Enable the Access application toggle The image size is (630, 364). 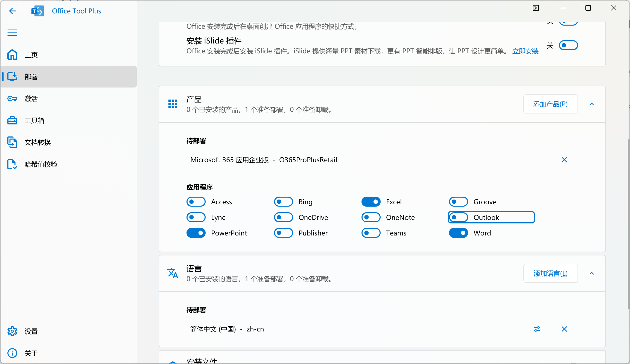[x=196, y=202]
